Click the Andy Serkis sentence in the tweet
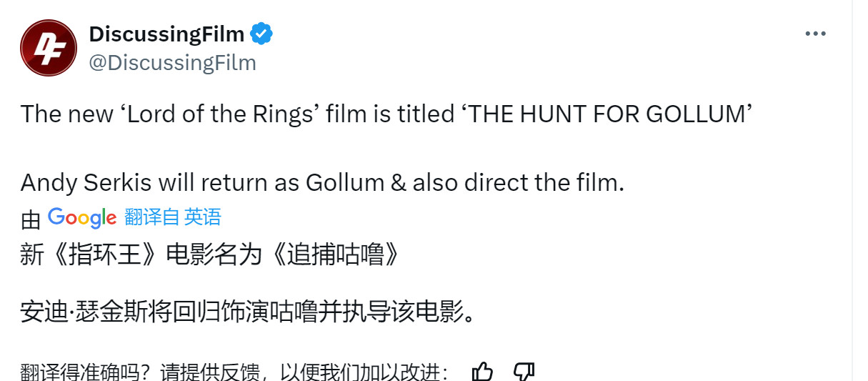868x381 pixels. click(323, 183)
